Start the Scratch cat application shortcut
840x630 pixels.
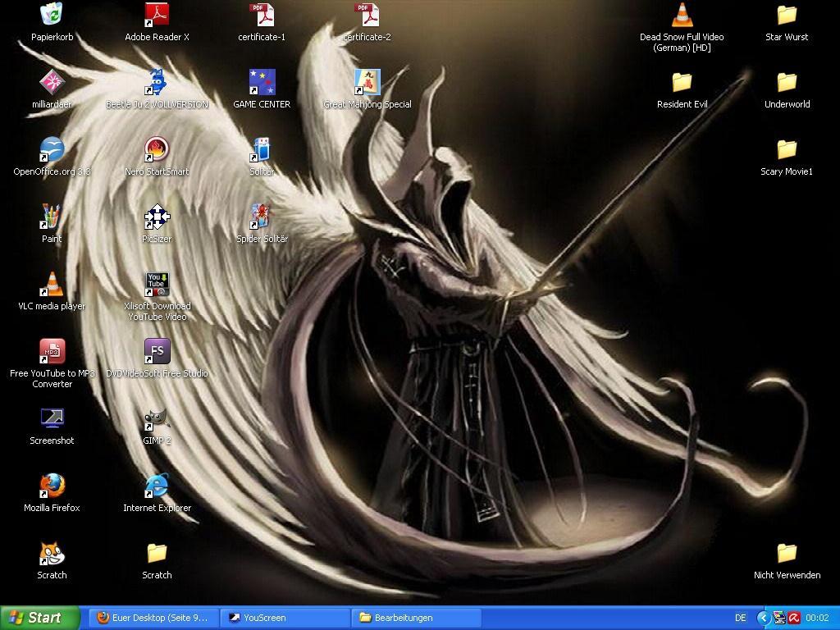pos(52,553)
